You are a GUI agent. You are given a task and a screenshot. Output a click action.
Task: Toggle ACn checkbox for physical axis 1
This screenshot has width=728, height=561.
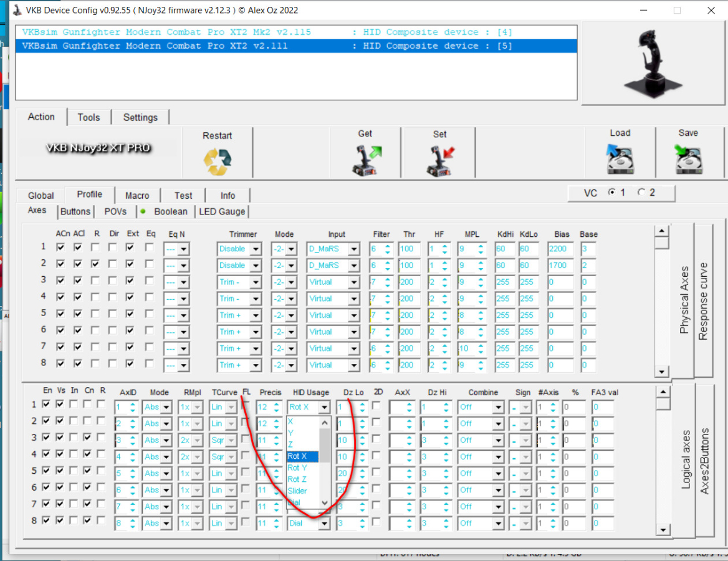(60, 247)
